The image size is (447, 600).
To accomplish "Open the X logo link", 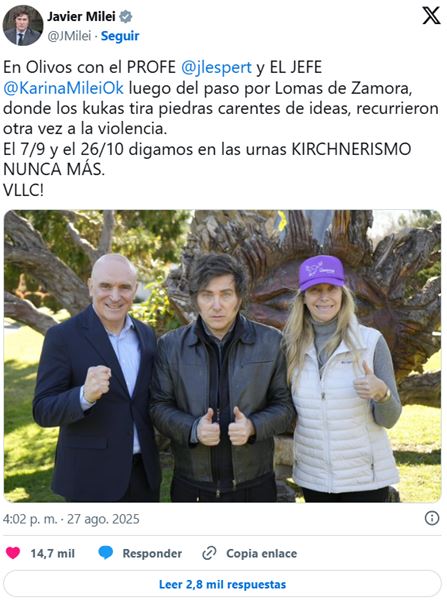I will click(x=431, y=16).
